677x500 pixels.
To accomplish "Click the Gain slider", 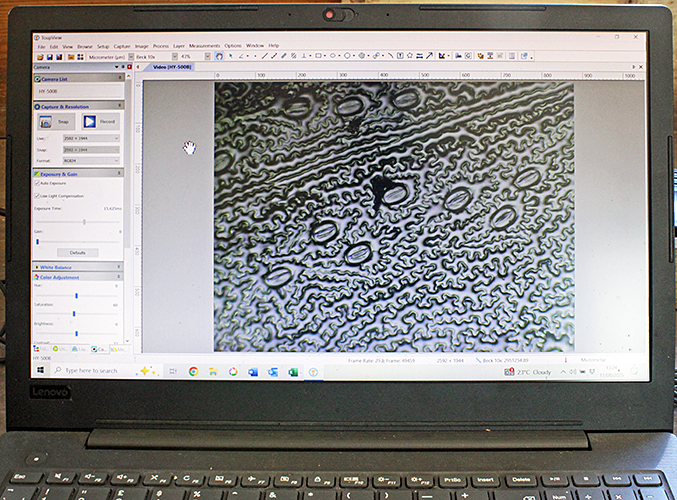I will [x=78, y=242].
